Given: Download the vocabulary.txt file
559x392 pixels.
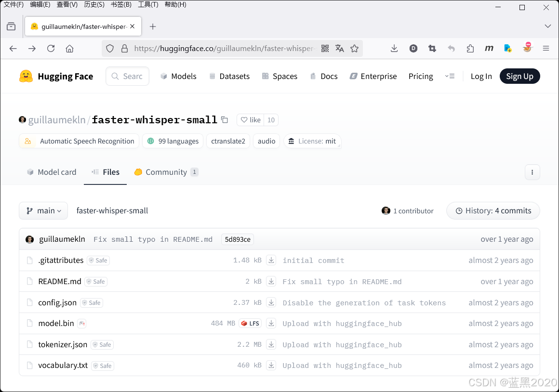Looking at the screenshot, I should (271, 365).
